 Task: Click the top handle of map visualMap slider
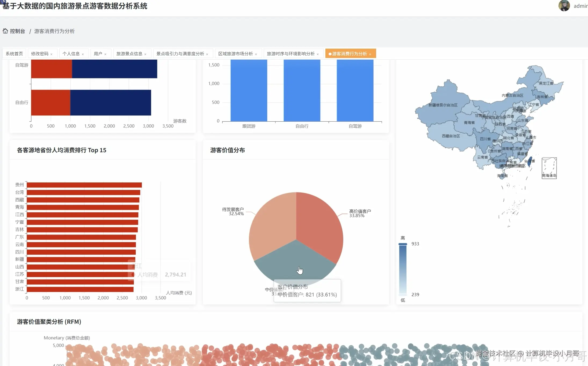(x=403, y=244)
